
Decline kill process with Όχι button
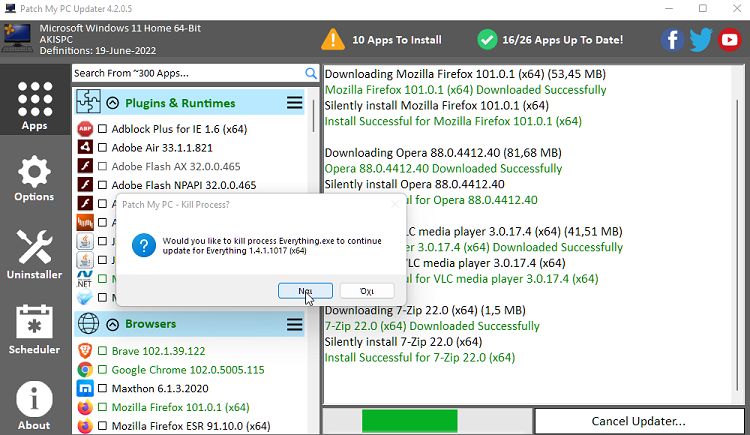pos(367,290)
